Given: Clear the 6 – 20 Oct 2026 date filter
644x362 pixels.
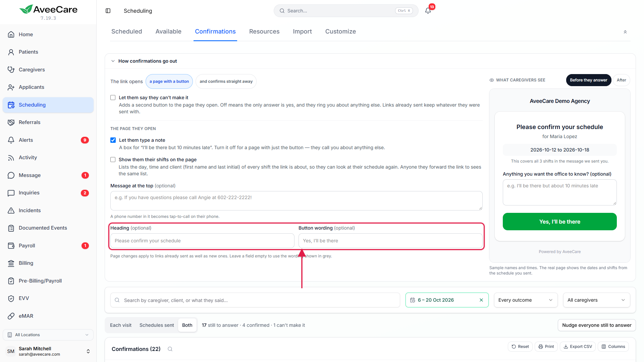Looking at the screenshot, I should point(481,300).
